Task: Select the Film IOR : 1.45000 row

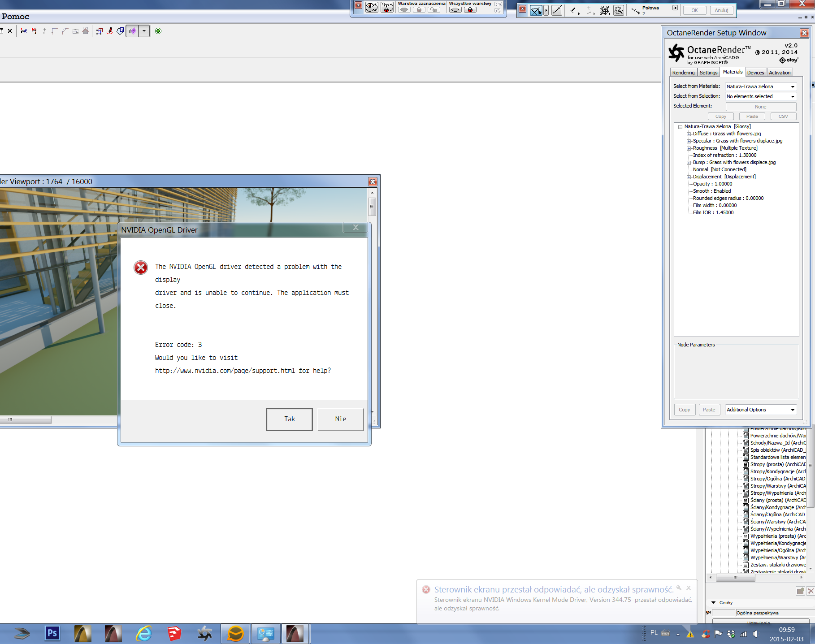Action: [x=713, y=212]
